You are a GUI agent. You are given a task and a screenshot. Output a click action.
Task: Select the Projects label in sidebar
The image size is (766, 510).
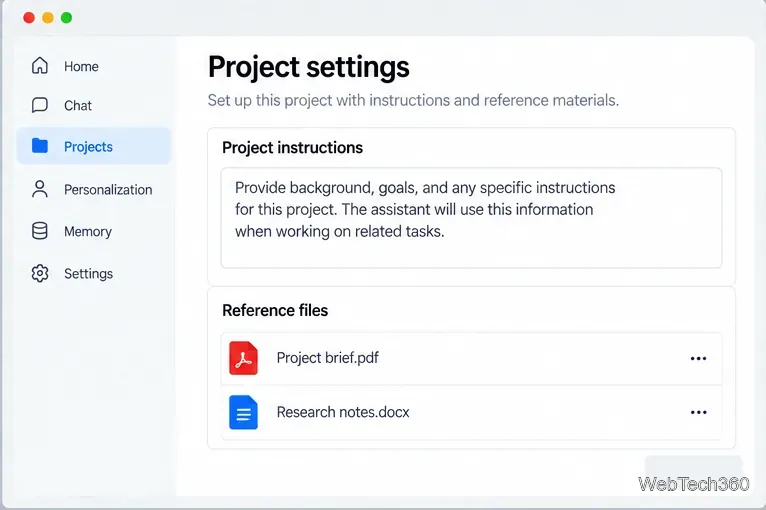pyautogui.click(x=88, y=147)
